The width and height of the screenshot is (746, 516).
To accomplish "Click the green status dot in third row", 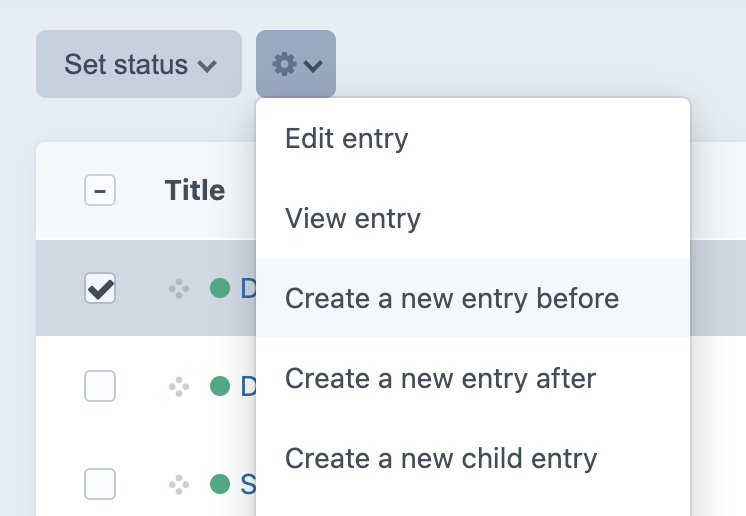I will (x=220, y=485).
